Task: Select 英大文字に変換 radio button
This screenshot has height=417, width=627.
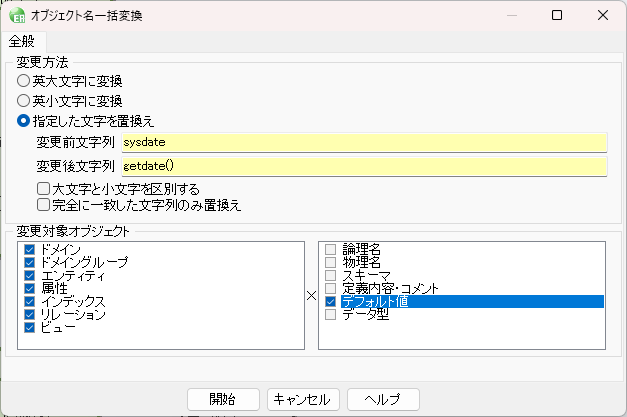Action: coord(24,81)
